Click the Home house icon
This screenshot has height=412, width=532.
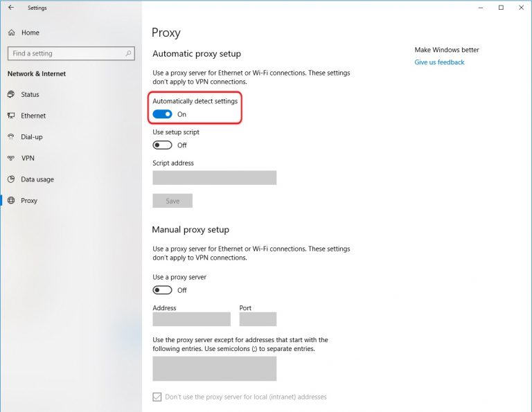[12, 33]
